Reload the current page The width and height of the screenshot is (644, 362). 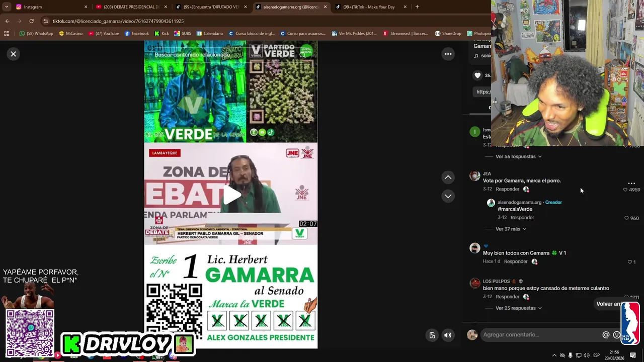pos(31,21)
